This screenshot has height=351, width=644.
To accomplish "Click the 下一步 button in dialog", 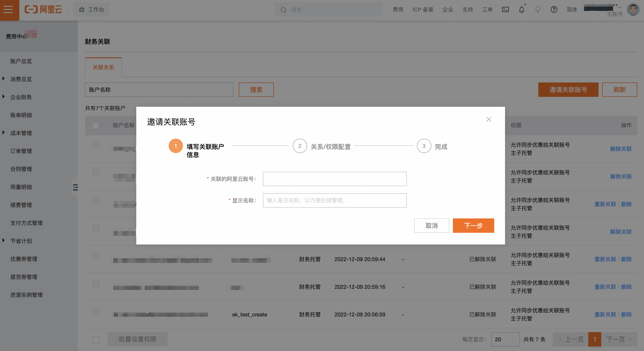I will point(473,226).
